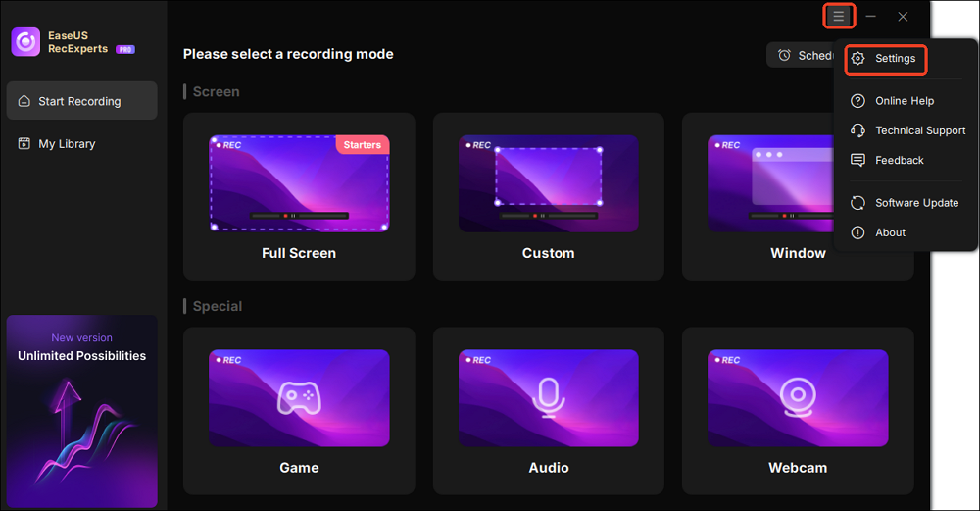Open the About menu entry

[x=906, y=232]
